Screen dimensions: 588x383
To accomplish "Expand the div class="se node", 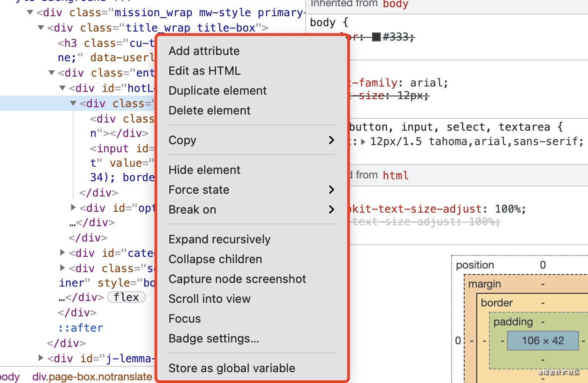I will (x=63, y=268).
